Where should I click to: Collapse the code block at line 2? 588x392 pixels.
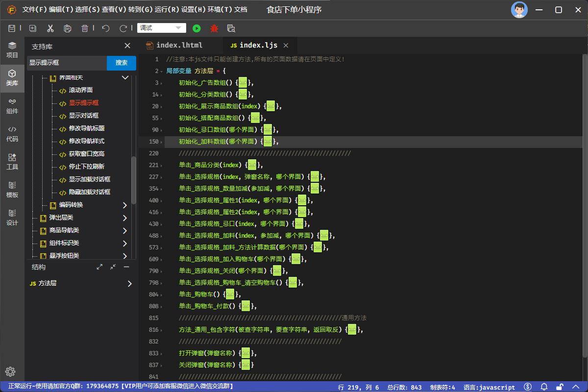click(162, 72)
